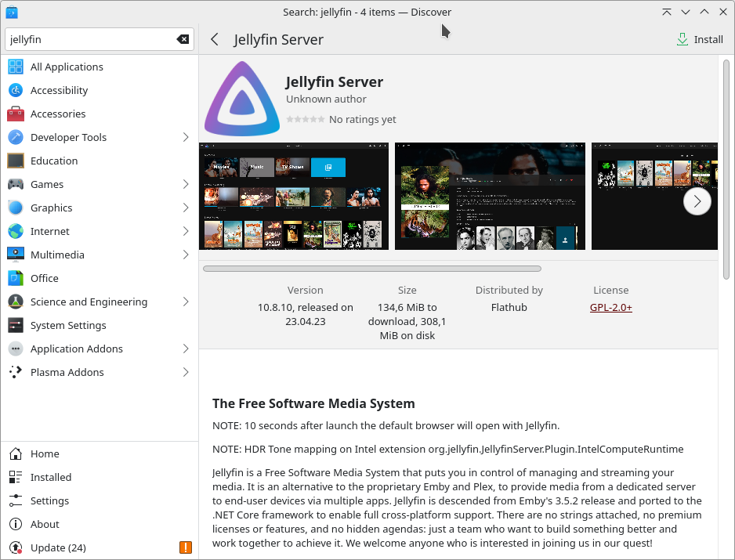Open Discover Settings via its icon

15,500
